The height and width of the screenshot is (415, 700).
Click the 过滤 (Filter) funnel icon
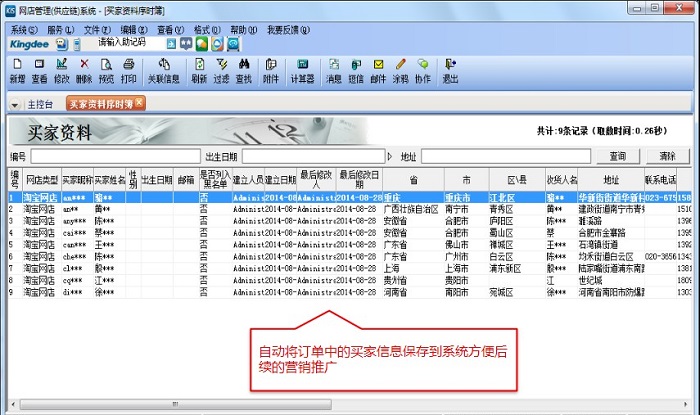[x=221, y=71]
